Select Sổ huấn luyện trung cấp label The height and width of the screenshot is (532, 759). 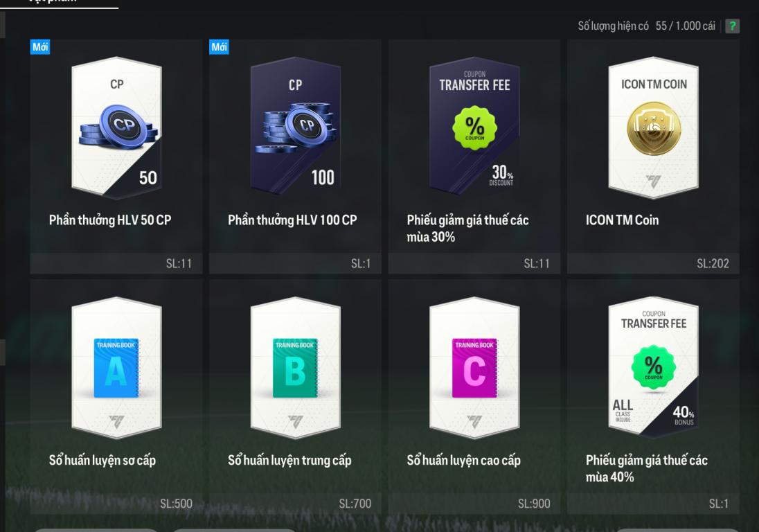pyautogui.click(x=289, y=461)
